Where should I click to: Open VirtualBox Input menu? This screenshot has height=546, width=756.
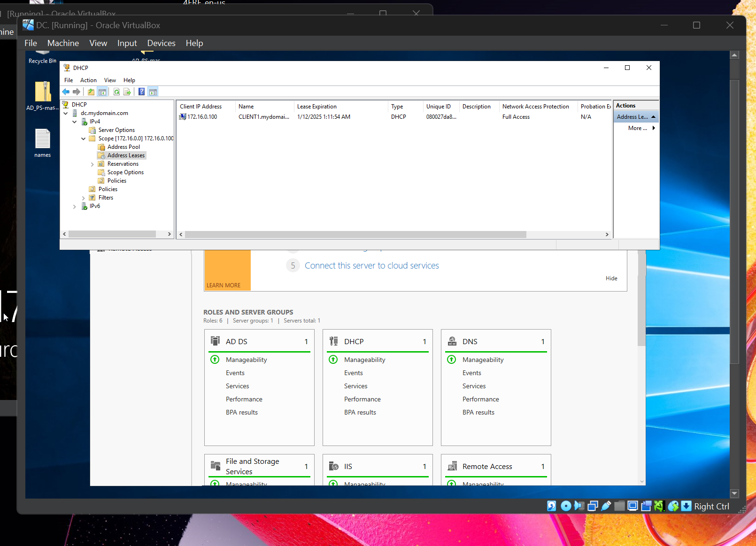[x=127, y=43]
